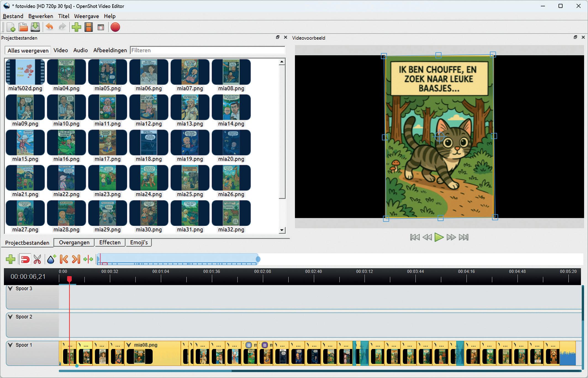
Task: Collapse the Spoor 3 track arrow
Action: (10, 289)
